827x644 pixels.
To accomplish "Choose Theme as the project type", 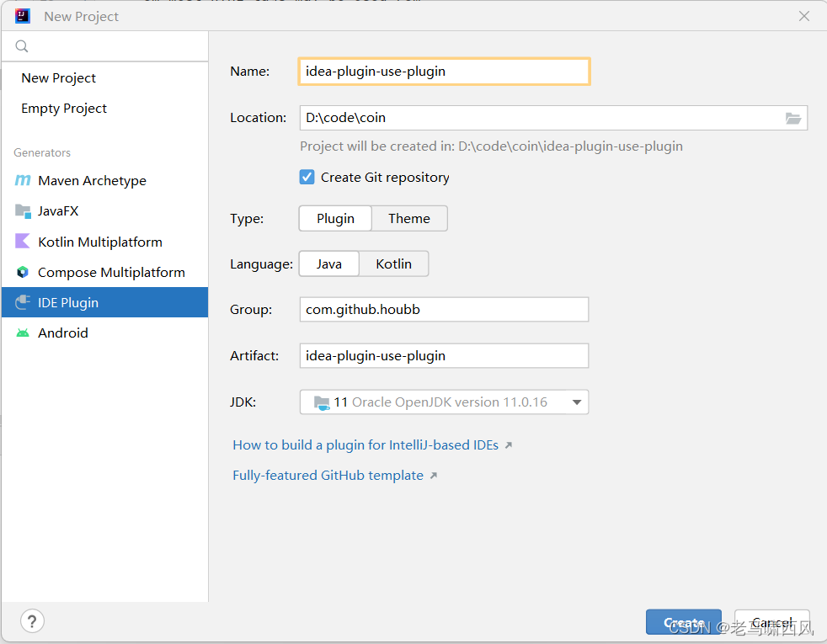I will coord(409,218).
